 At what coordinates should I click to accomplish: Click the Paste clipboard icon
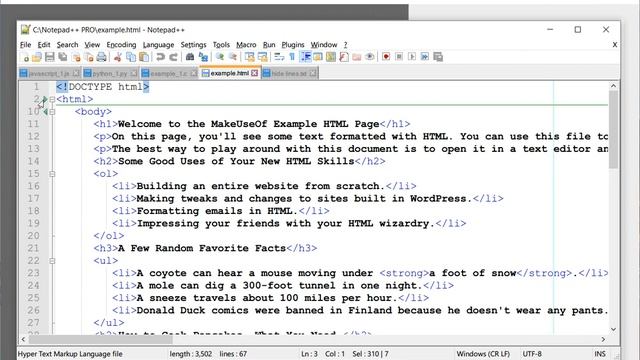pos(144,57)
